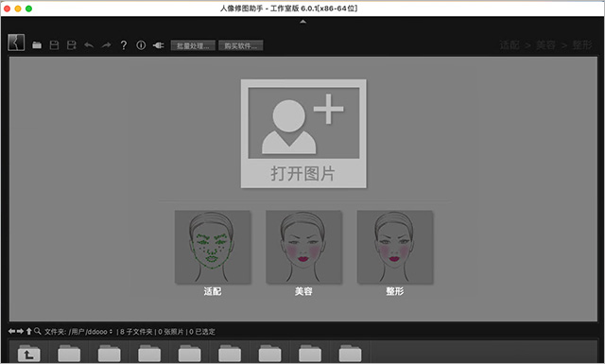Collapse the top panel with the arrow
This screenshot has height=364, width=605.
[x=302, y=22]
